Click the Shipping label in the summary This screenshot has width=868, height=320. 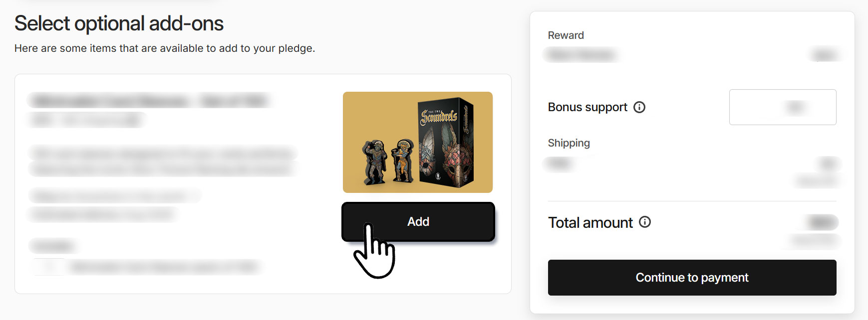[x=569, y=143]
